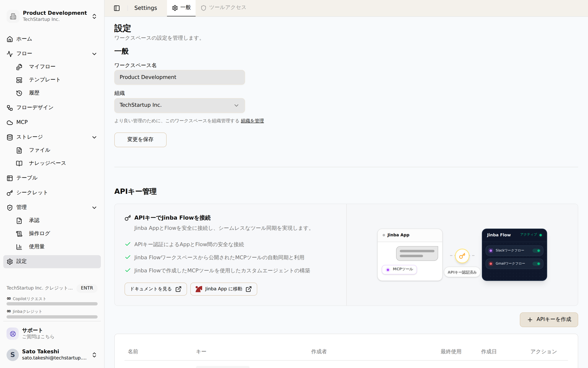Click the 設定 gear icon in sidebar
The width and height of the screenshot is (588, 368).
pyautogui.click(x=10, y=262)
